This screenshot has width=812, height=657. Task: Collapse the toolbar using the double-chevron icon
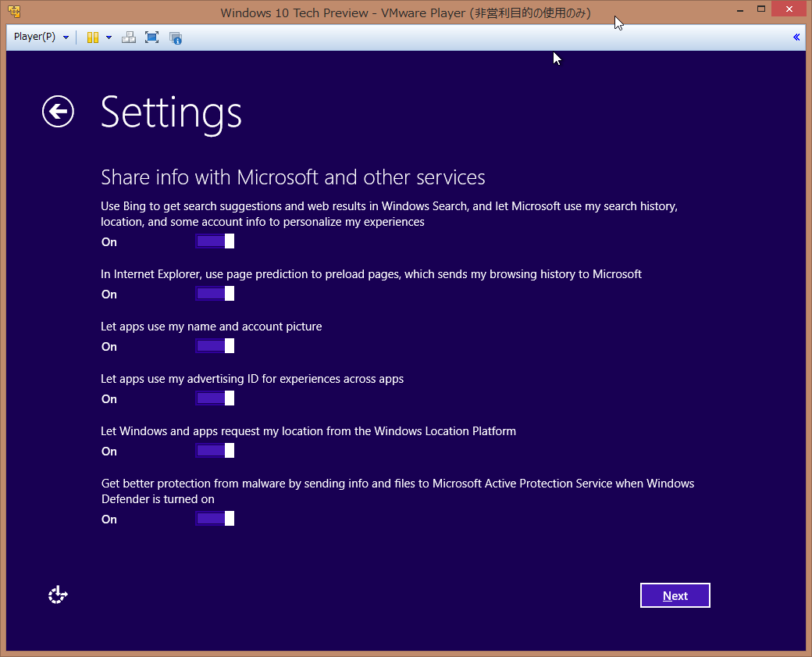tap(796, 37)
